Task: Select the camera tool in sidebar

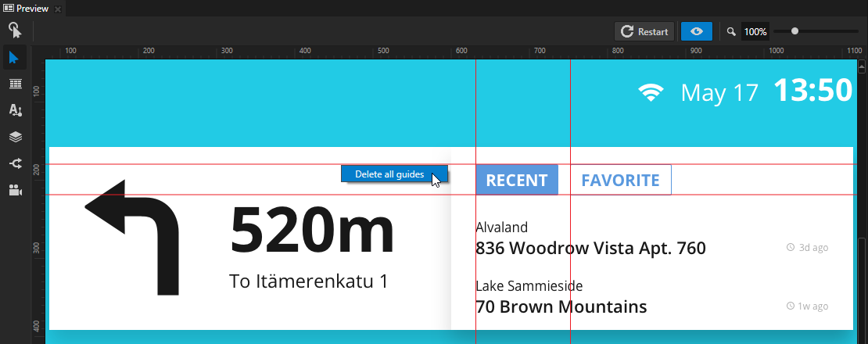Action: click(x=15, y=190)
